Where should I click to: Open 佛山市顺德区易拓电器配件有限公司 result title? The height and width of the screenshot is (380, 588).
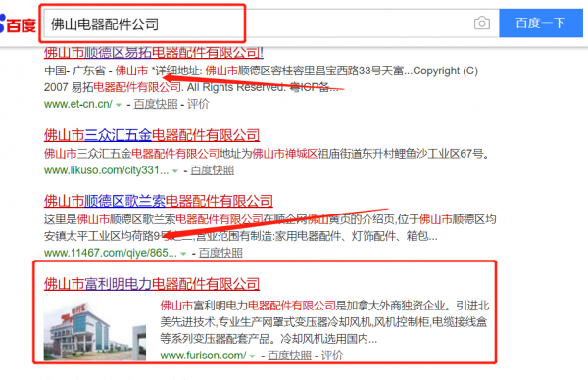pos(154,53)
